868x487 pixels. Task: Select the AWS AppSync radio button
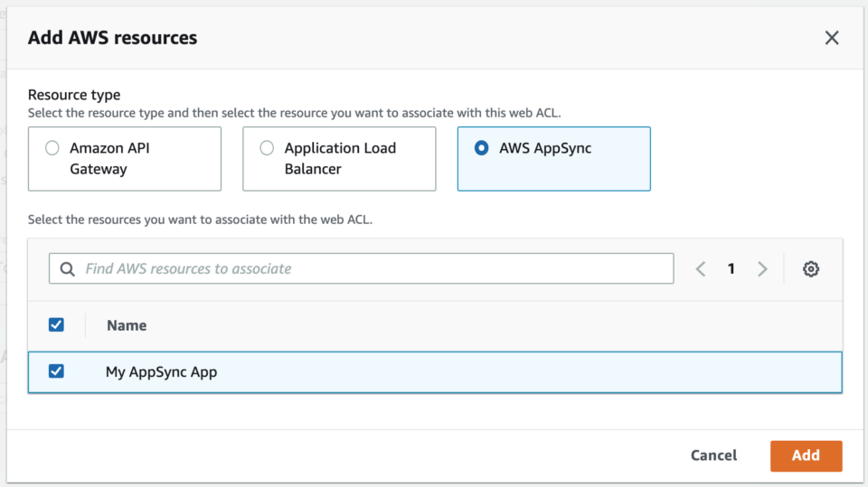tap(482, 148)
